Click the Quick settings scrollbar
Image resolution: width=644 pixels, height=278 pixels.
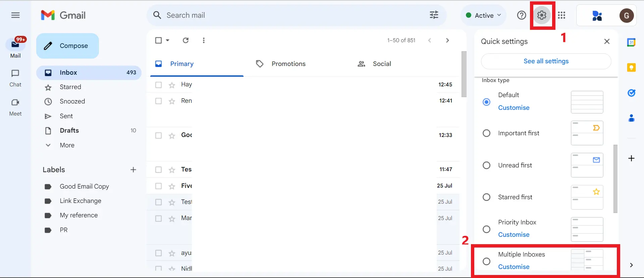(x=615, y=179)
